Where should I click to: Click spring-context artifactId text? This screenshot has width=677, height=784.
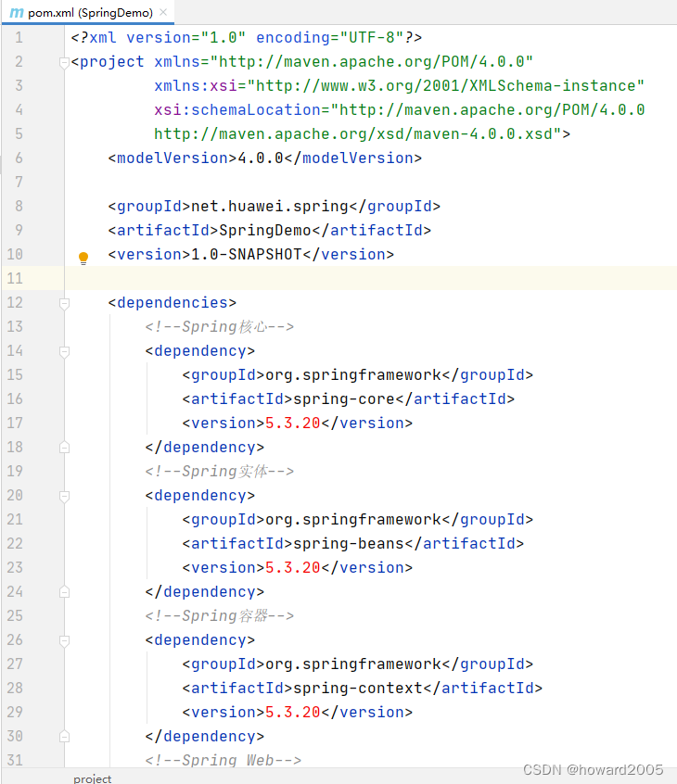(x=358, y=688)
